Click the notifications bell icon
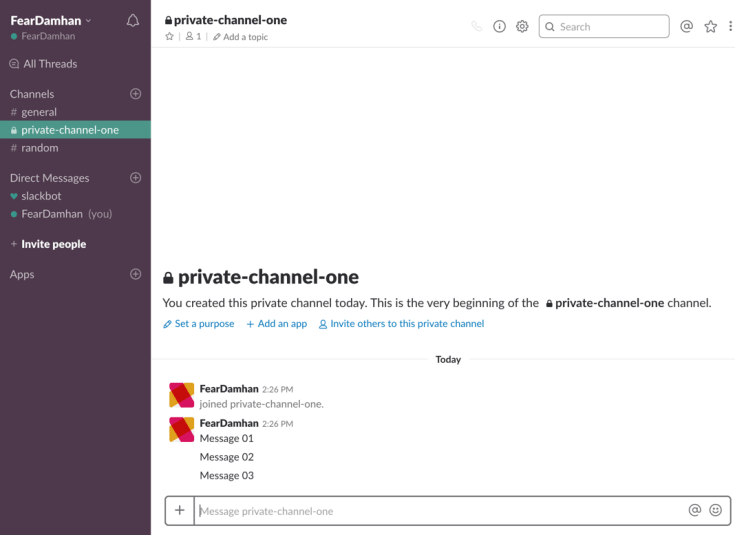The height and width of the screenshot is (535, 735). (133, 21)
